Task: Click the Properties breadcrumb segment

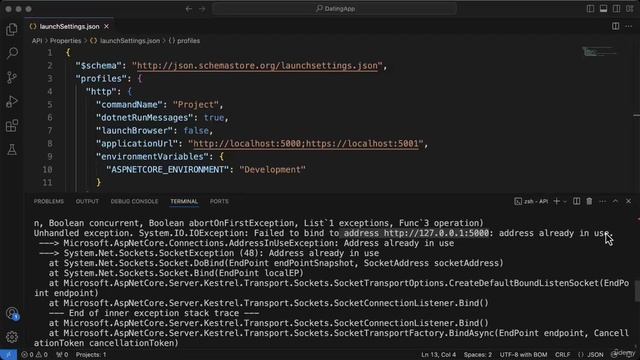Action: coord(65,41)
